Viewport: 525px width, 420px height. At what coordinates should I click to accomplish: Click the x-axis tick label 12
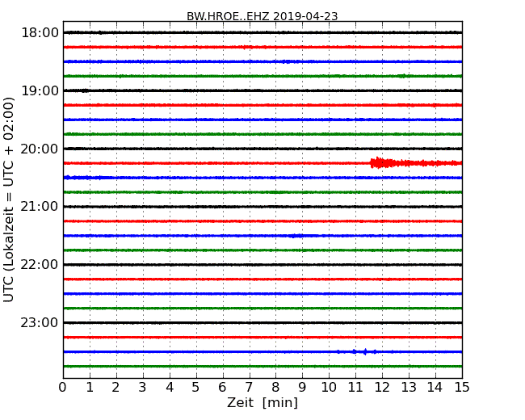tap(382, 388)
